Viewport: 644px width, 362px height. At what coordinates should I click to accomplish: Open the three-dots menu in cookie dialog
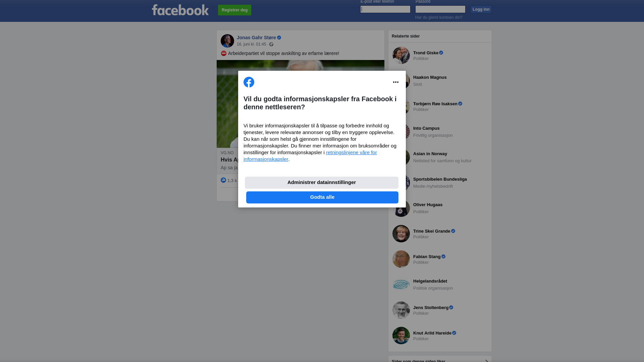click(396, 82)
